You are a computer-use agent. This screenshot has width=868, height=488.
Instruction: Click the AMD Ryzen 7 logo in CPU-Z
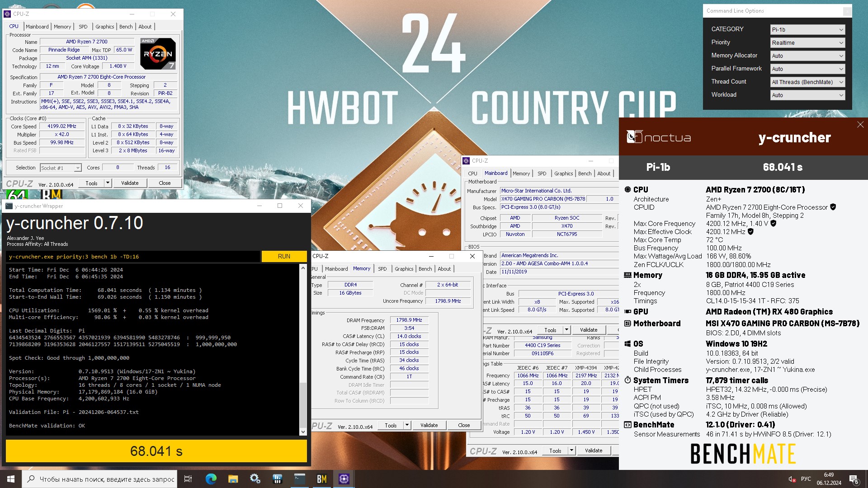[x=158, y=54]
